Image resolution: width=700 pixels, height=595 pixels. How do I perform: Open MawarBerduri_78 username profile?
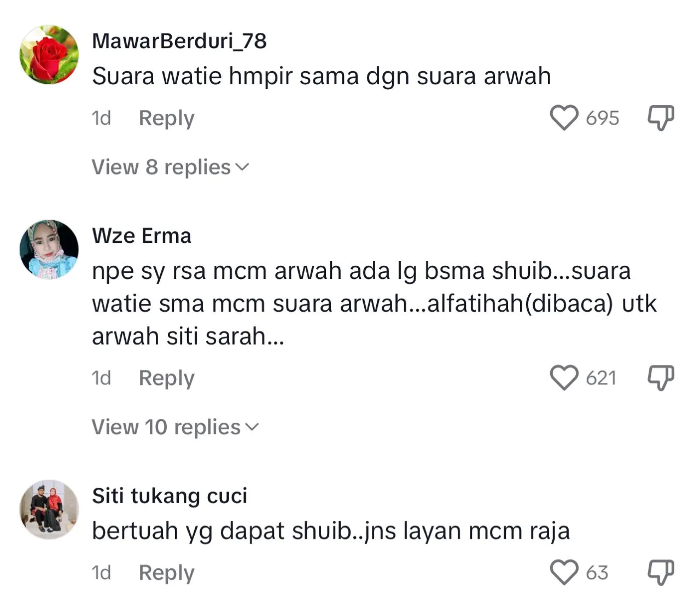click(x=179, y=41)
